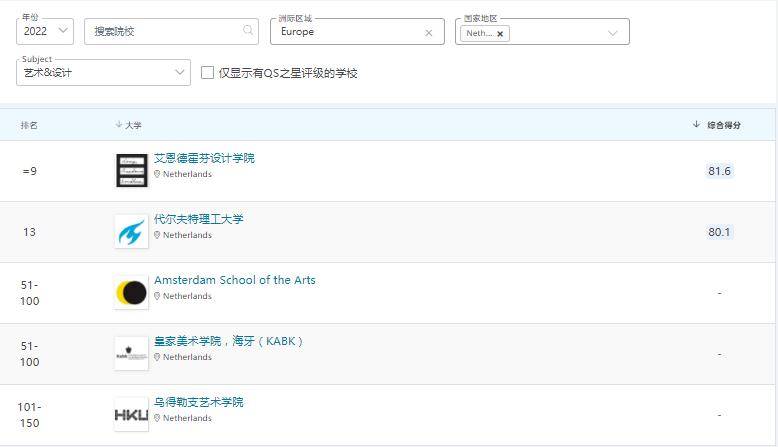Click the magnifier icon in search box
The height and width of the screenshot is (447, 778).
(x=248, y=31)
